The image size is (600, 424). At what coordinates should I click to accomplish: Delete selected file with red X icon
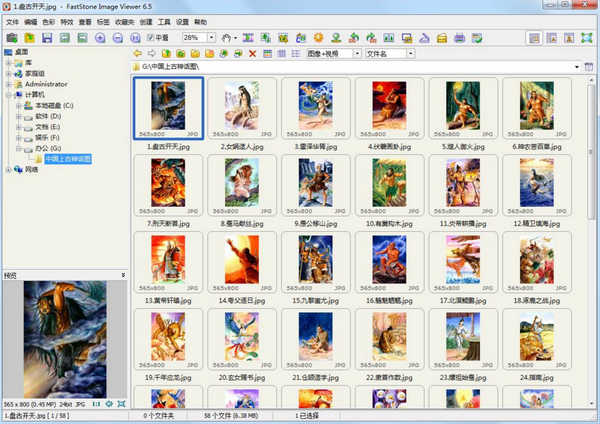click(x=252, y=54)
